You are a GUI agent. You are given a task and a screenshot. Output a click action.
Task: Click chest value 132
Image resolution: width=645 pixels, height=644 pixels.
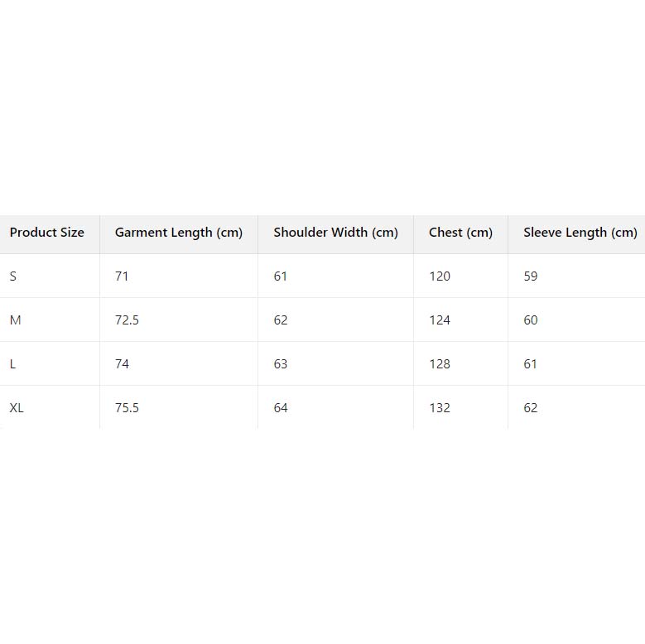tap(440, 408)
